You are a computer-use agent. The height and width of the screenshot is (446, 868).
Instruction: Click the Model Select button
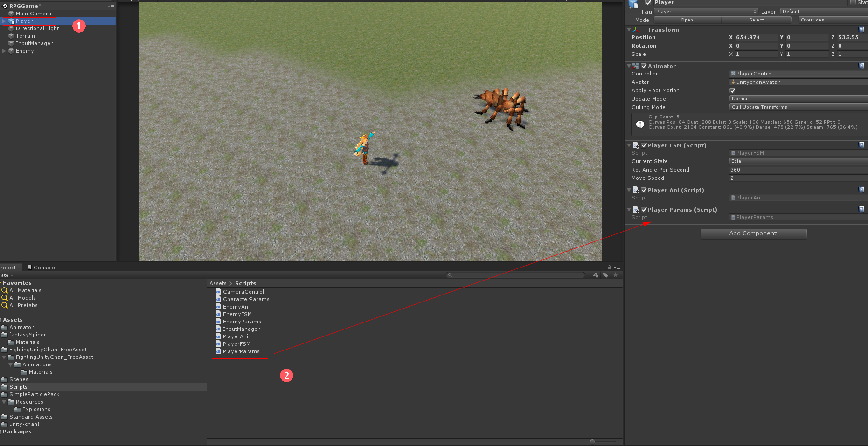point(757,20)
